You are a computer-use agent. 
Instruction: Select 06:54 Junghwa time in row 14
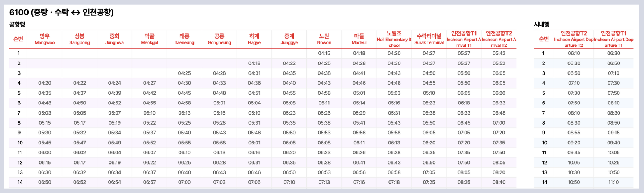click(x=114, y=183)
